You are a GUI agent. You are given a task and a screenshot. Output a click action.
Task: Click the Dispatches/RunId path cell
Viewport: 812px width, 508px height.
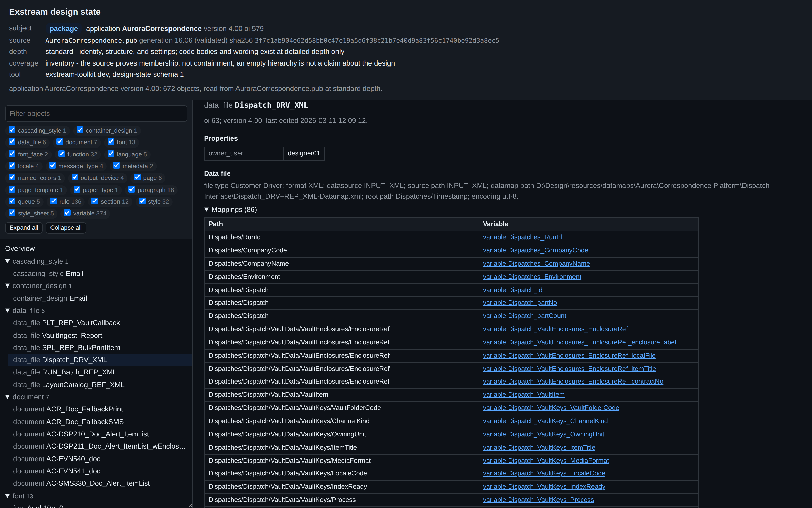(341, 237)
